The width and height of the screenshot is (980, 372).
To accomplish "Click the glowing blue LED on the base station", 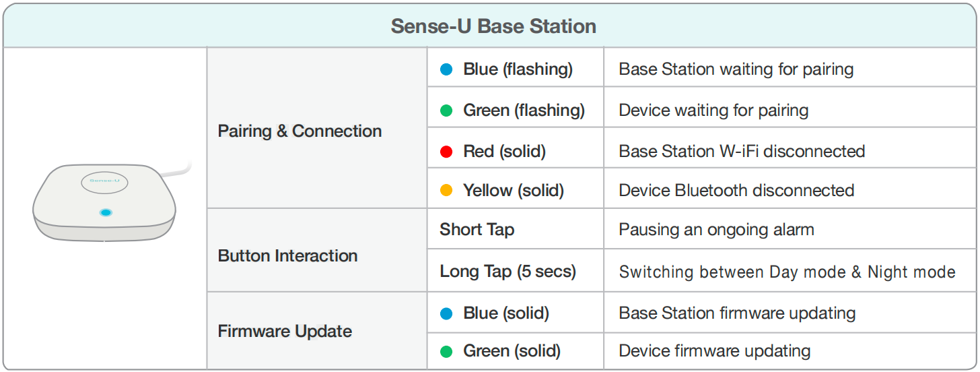I will point(105,213).
